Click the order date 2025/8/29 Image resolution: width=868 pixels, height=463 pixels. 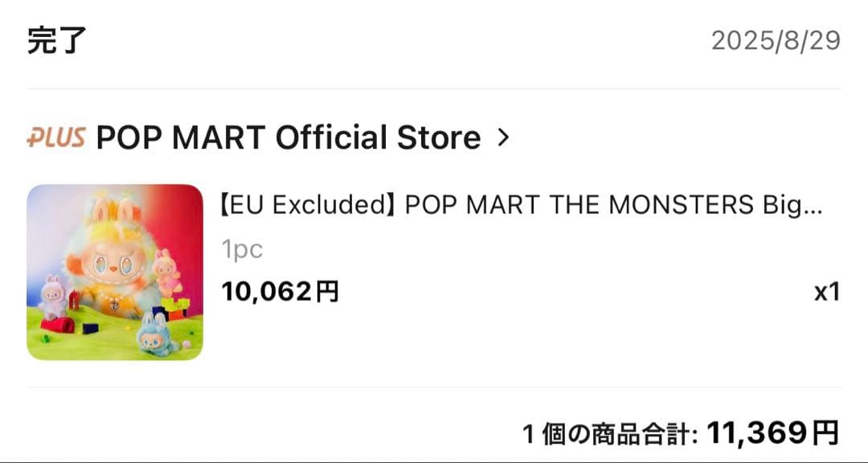point(776,41)
